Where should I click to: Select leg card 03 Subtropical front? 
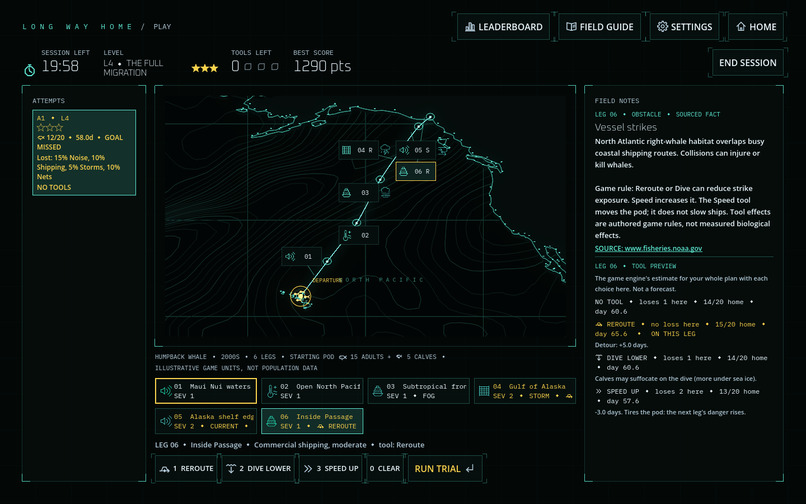(x=418, y=391)
